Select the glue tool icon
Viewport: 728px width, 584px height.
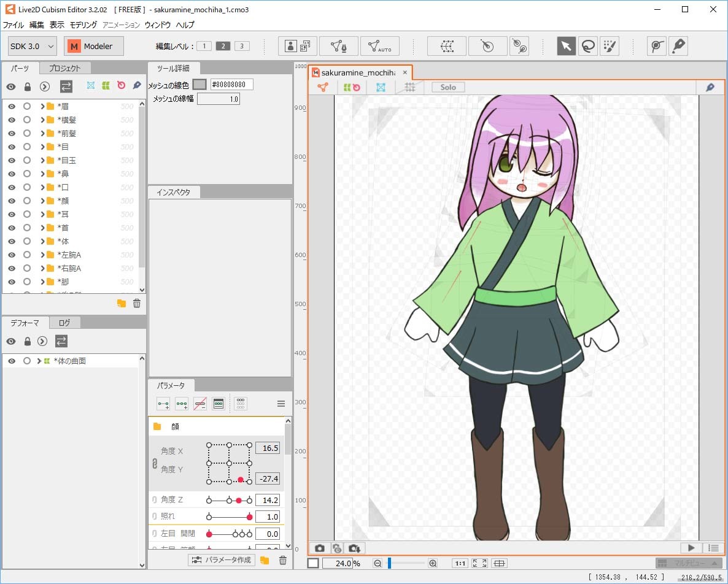[x=519, y=46]
